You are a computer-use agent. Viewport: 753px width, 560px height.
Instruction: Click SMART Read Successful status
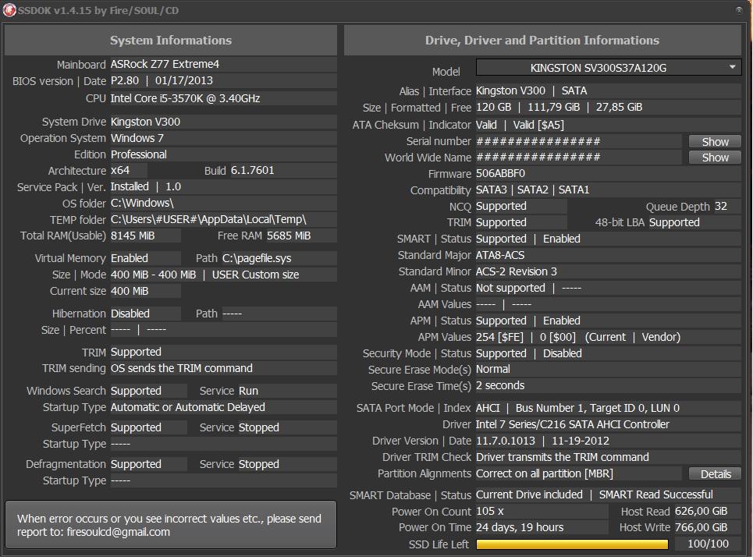(656, 494)
